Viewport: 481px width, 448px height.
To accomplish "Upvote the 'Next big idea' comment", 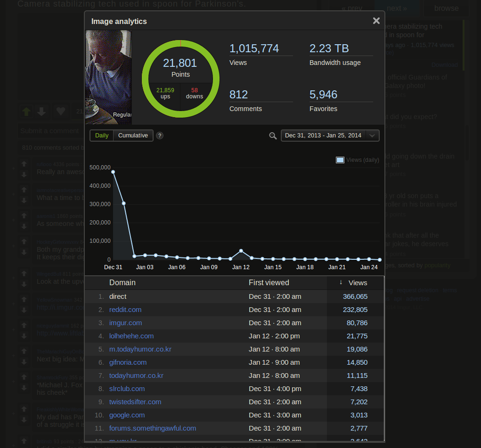I will (x=24, y=351).
